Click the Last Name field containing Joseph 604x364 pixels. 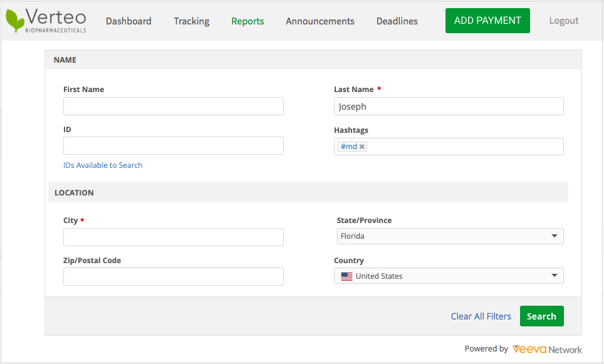point(449,107)
